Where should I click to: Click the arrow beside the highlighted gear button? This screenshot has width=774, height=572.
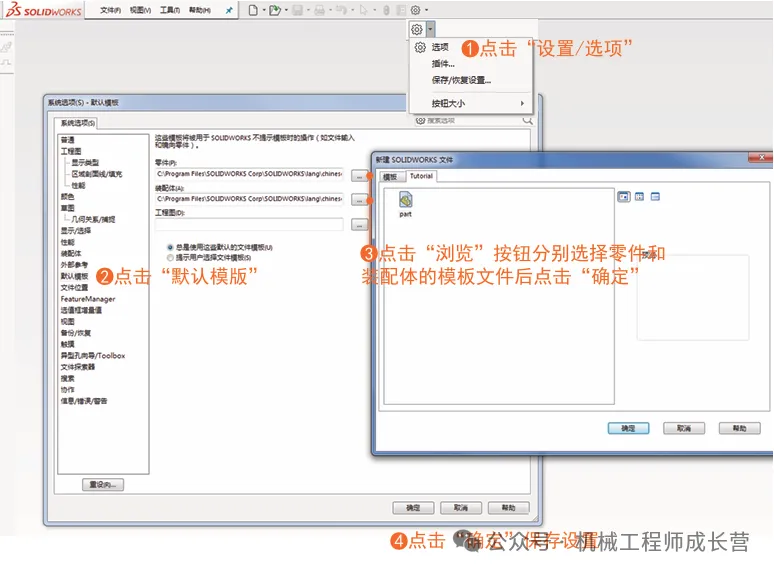point(430,30)
